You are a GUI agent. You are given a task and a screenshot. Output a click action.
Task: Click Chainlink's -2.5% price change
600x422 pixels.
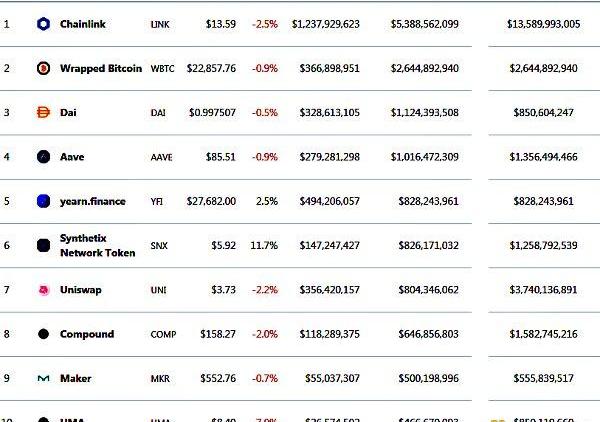coord(264,23)
